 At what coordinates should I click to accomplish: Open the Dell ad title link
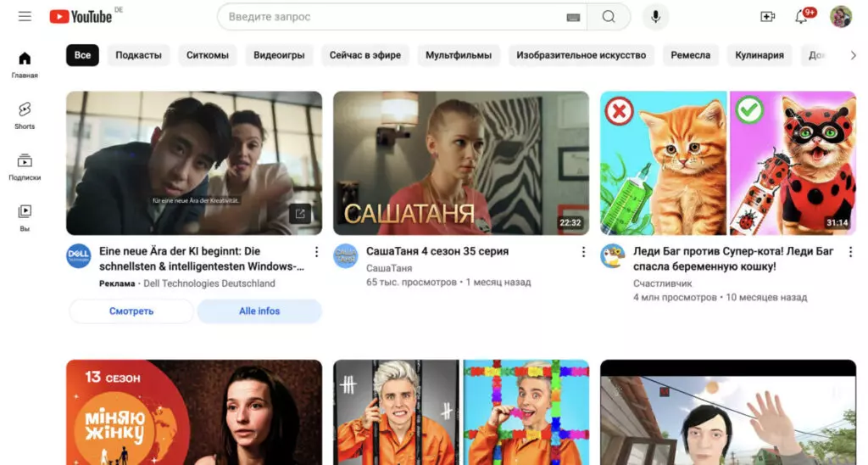(x=202, y=259)
